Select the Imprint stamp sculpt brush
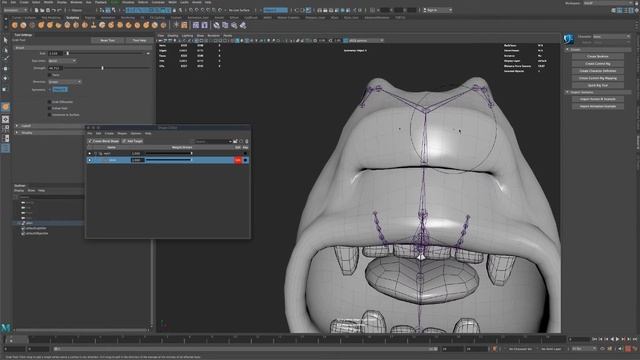Image resolution: width=640 pixels, height=360 pixels. [x=93, y=25]
